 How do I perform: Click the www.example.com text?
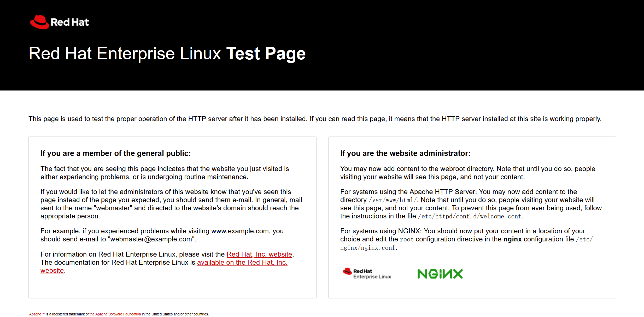(x=240, y=231)
